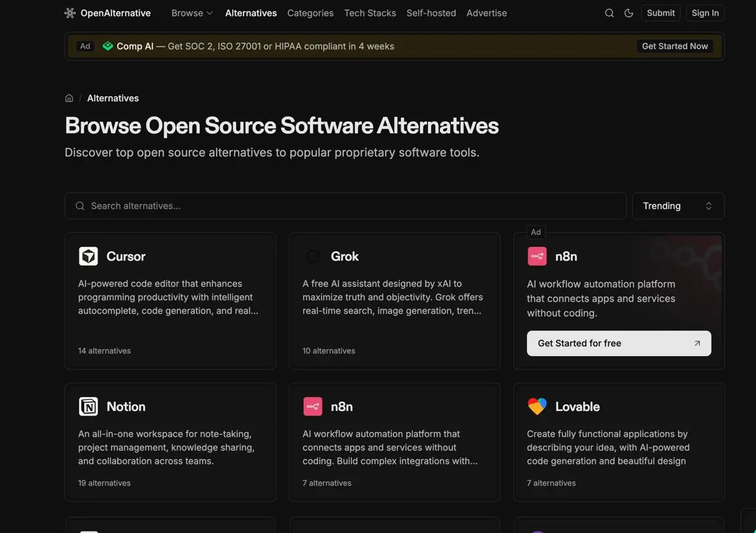Click magnifier icon inside search alternatives field

coord(80,206)
